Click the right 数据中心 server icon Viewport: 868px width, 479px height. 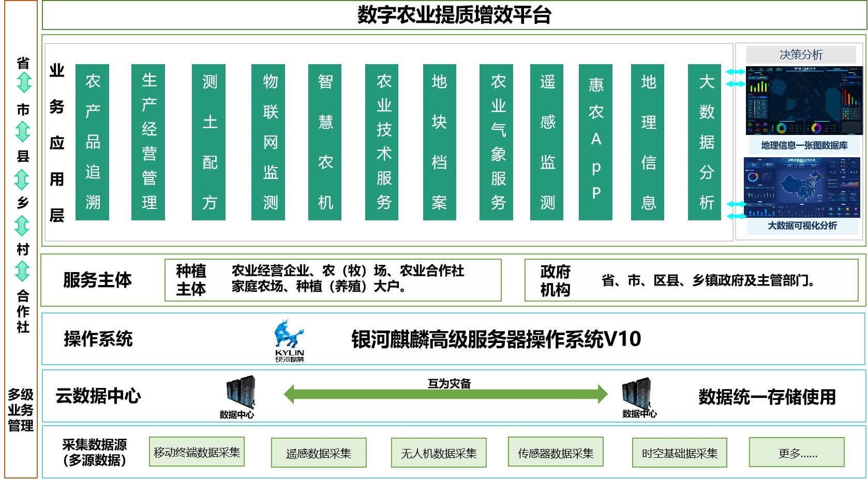click(x=636, y=393)
